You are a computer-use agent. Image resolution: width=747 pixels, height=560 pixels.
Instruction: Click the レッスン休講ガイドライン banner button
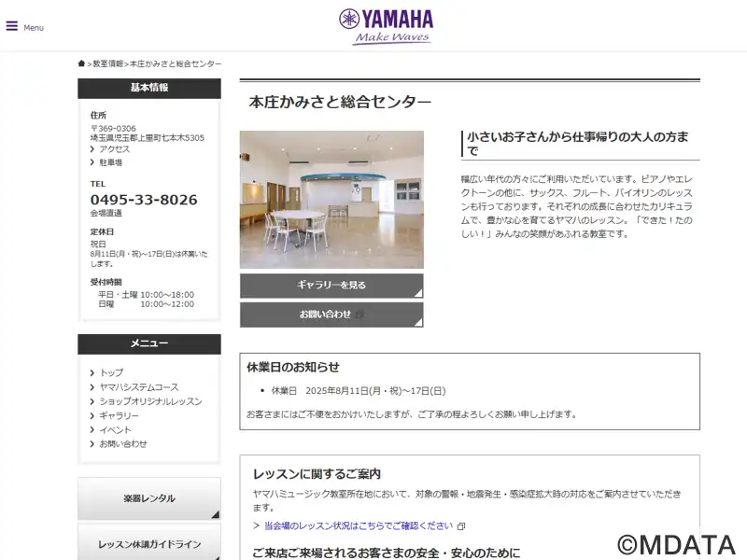click(149, 543)
